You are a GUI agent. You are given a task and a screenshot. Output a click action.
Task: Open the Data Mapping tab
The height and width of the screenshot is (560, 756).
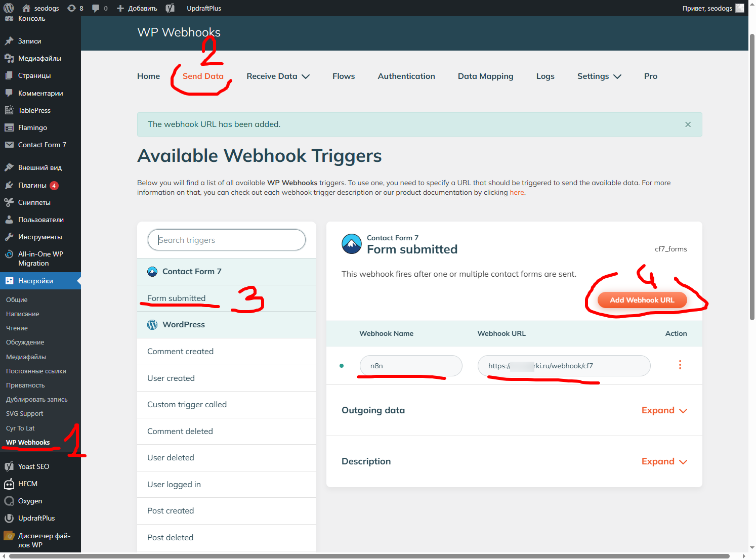(x=485, y=76)
